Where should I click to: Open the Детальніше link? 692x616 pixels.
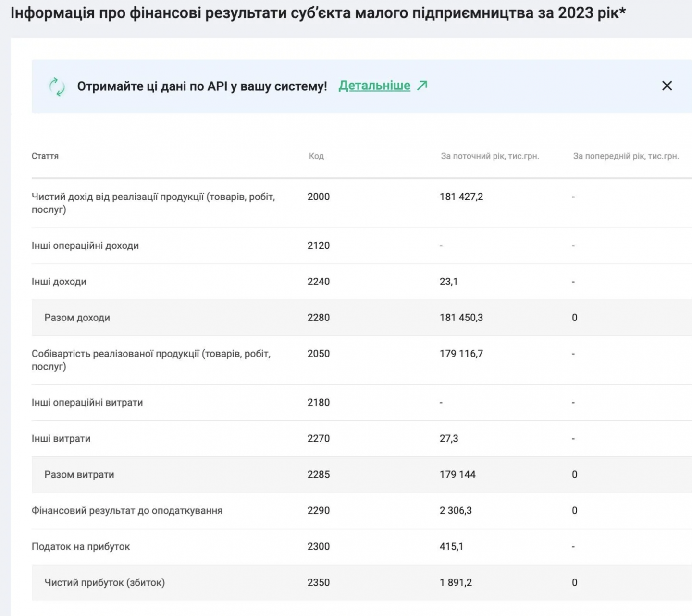[374, 86]
